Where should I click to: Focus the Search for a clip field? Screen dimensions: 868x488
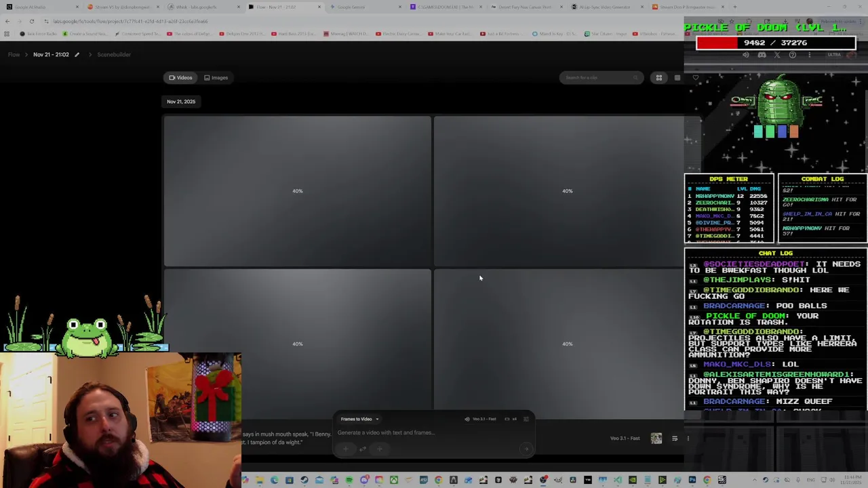600,77
